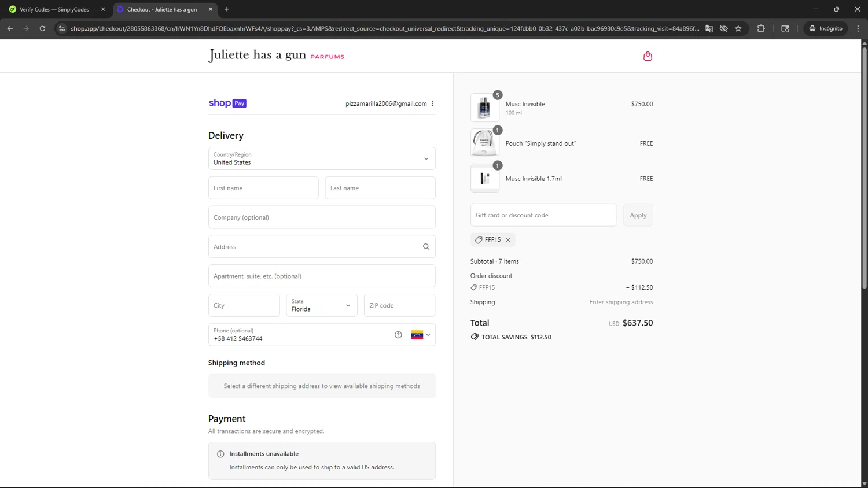Click the browser forward arrow
The height and width of the screenshot is (488, 868).
pos(26,28)
